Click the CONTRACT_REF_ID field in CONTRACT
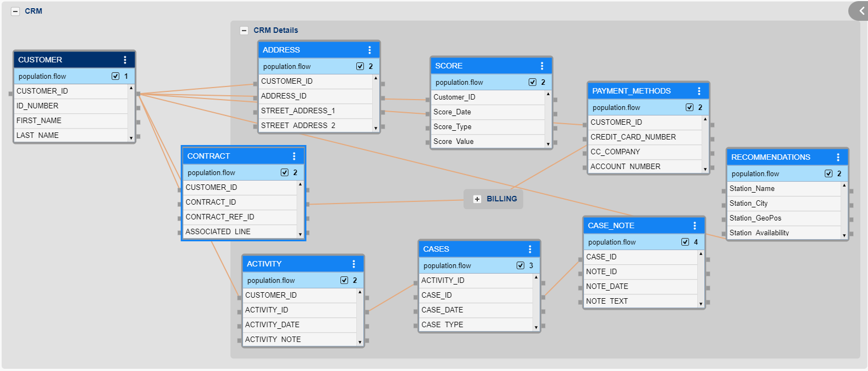The height and width of the screenshot is (371, 868). [220, 217]
